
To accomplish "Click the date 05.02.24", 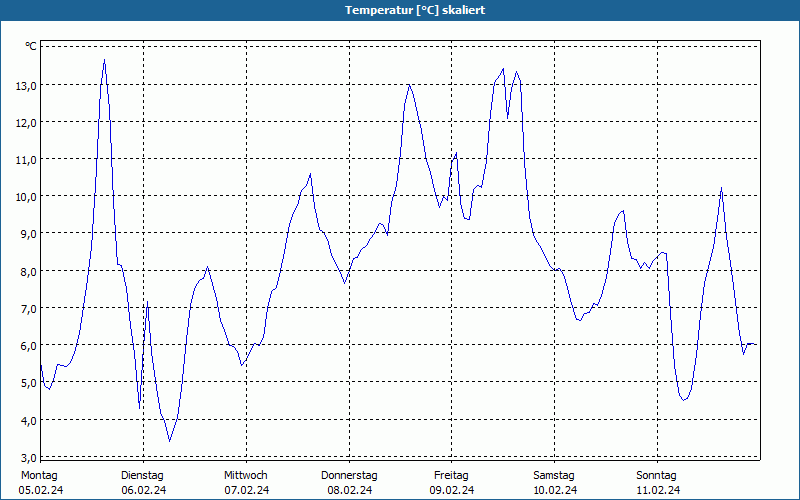I will 41,490.
